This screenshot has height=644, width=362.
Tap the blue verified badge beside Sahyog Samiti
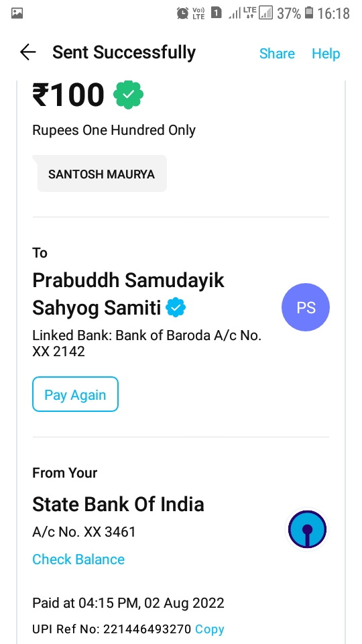(176, 308)
